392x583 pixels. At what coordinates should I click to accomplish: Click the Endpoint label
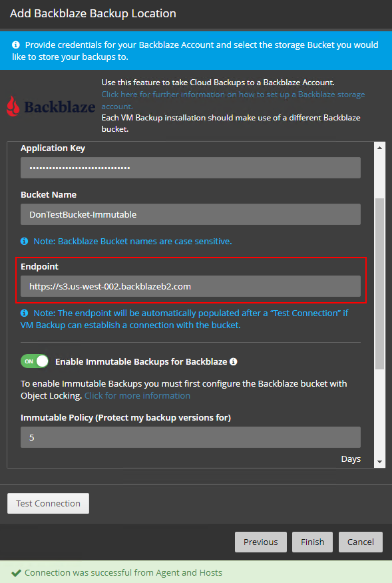point(39,267)
